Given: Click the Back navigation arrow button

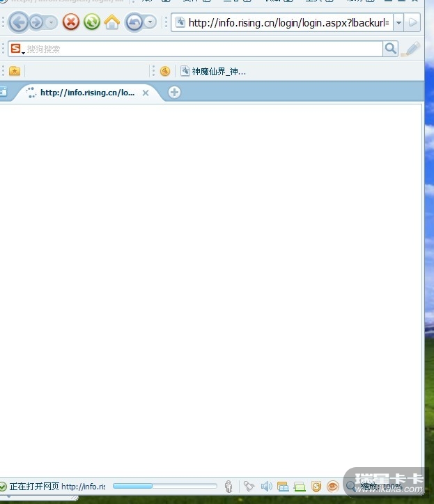Looking at the screenshot, I should pos(18,22).
